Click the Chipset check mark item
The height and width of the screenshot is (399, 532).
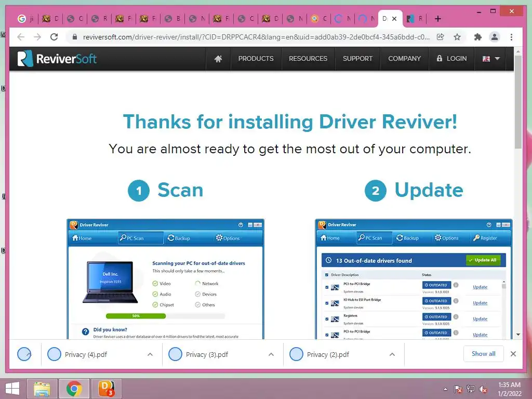coord(163,304)
